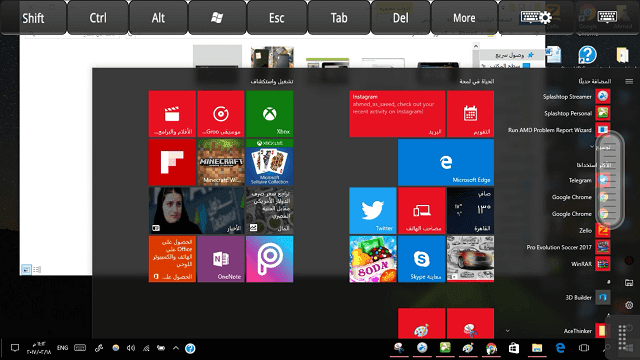Open the Calendar tile
The image size is (640, 360).
tap(470, 113)
